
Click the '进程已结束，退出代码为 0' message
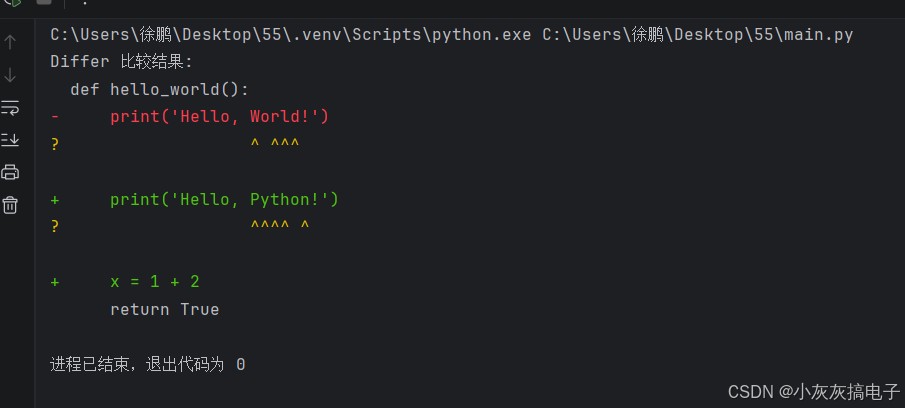[148, 365]
